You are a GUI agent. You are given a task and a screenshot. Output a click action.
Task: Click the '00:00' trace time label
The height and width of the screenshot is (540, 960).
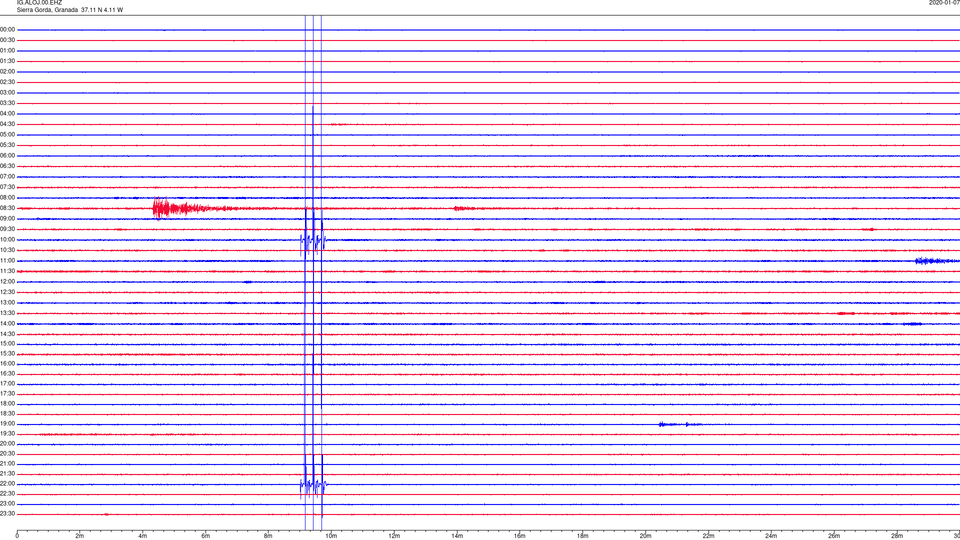pyautogui.click(x=7, y=29)
